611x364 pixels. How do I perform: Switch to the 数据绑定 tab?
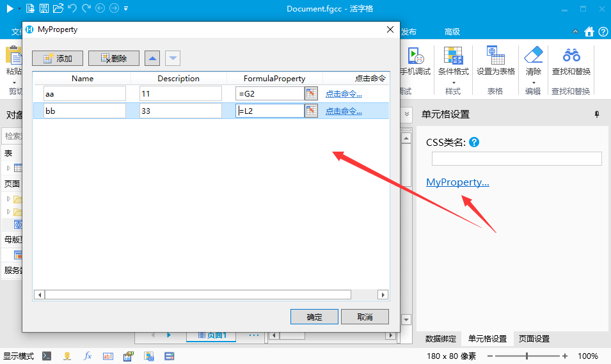(440, 338)
